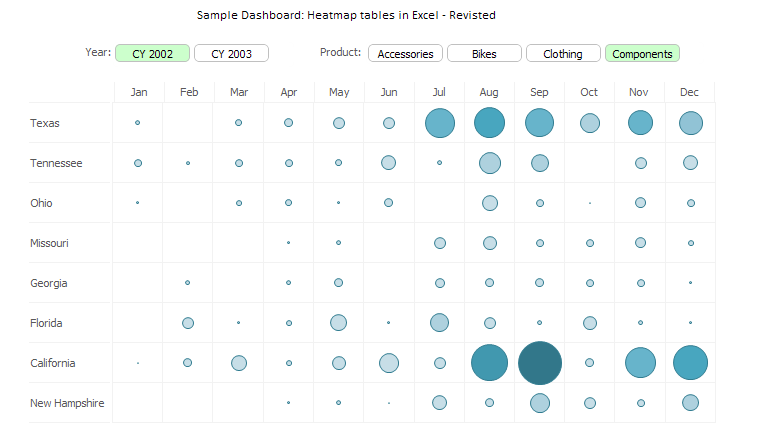
Task: Click the Dec column header
Action: (x=690, y=92)
